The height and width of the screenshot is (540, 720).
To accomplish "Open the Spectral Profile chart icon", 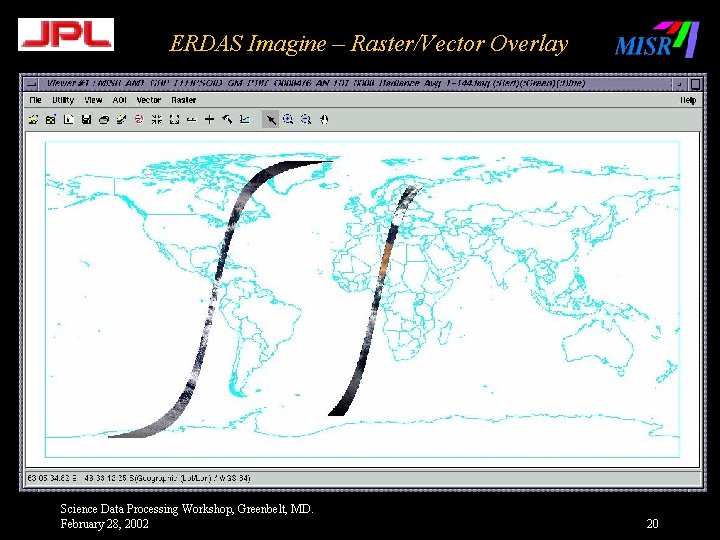I will [x=245, y=119].
